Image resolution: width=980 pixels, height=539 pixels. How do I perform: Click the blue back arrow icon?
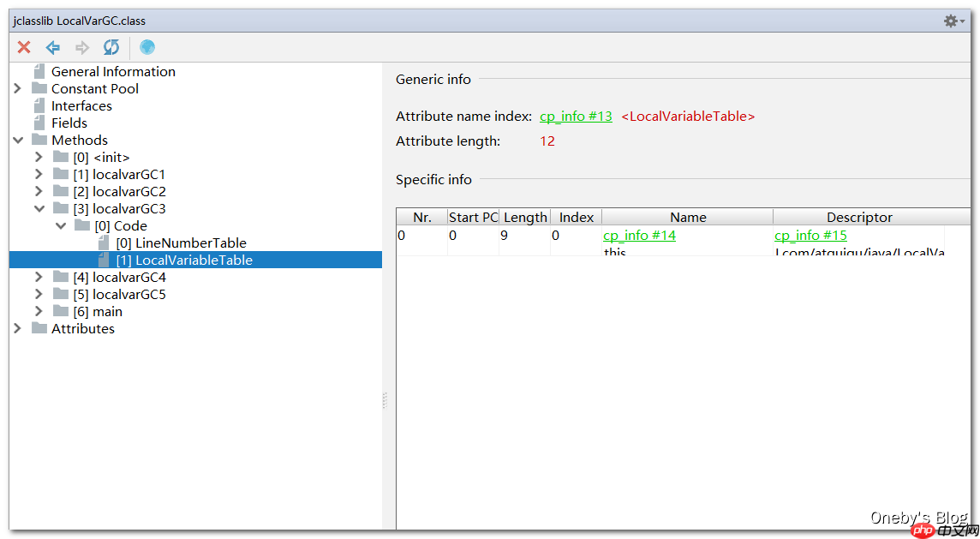(x=53, y=47)
